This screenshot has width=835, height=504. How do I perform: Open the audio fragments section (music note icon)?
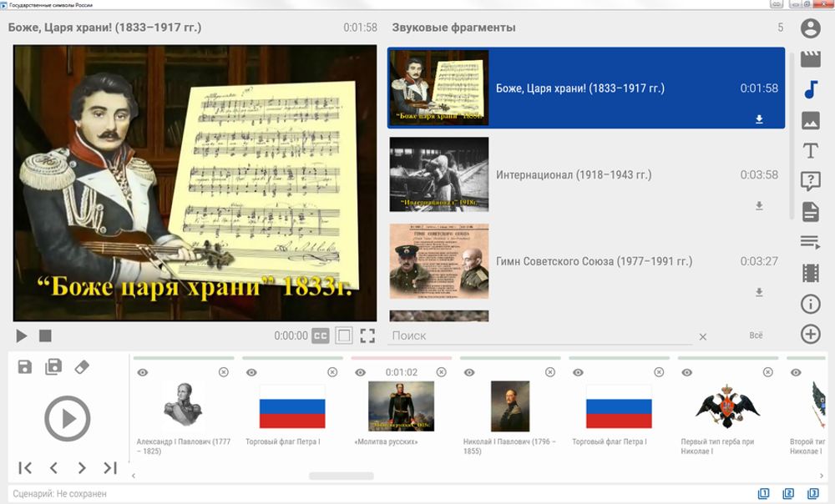(x=810, y=89)
